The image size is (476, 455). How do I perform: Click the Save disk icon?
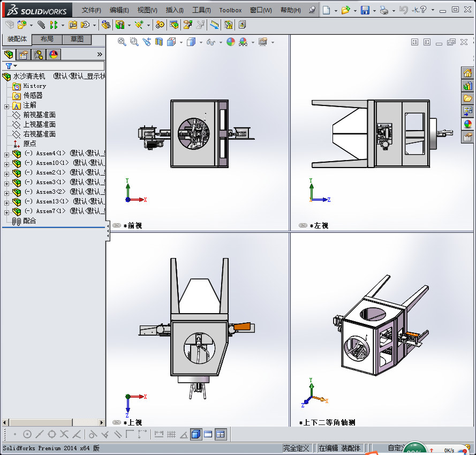(365, 10)
